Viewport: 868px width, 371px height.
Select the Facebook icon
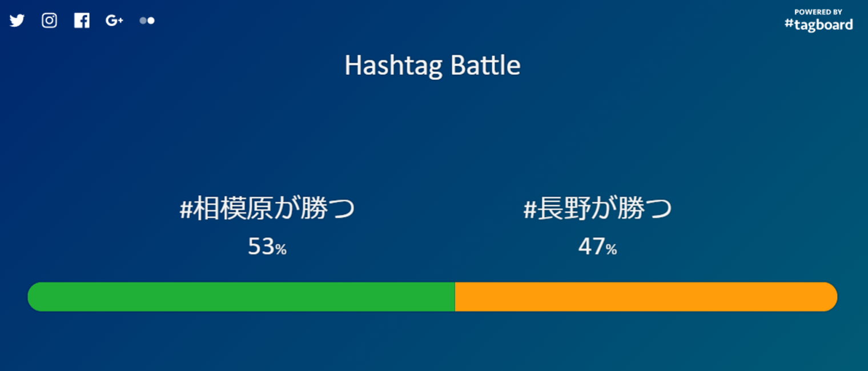[x=82, y=21]
